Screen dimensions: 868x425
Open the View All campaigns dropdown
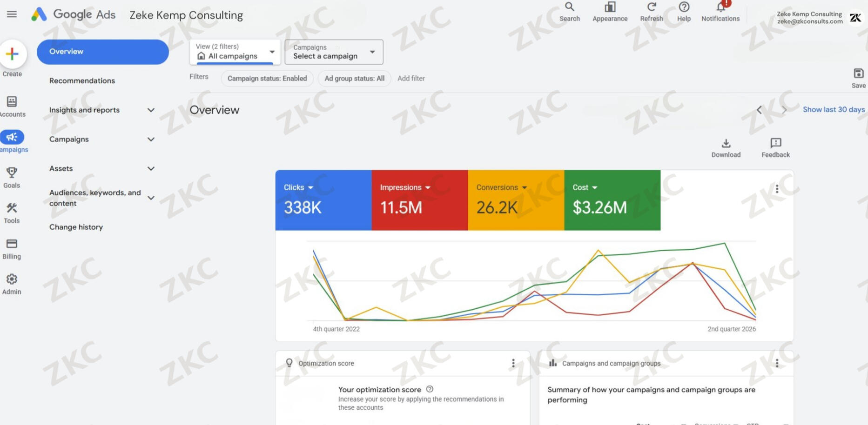235,52
